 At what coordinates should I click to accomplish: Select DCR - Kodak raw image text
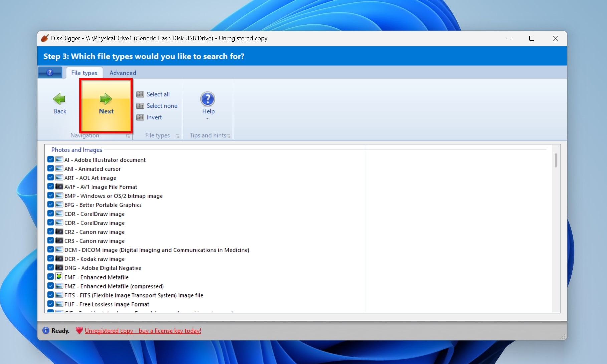coord(94,259)
